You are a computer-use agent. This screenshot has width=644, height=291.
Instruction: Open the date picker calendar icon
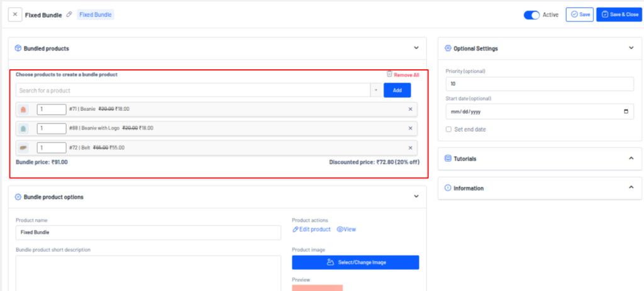tap(625, 112)
